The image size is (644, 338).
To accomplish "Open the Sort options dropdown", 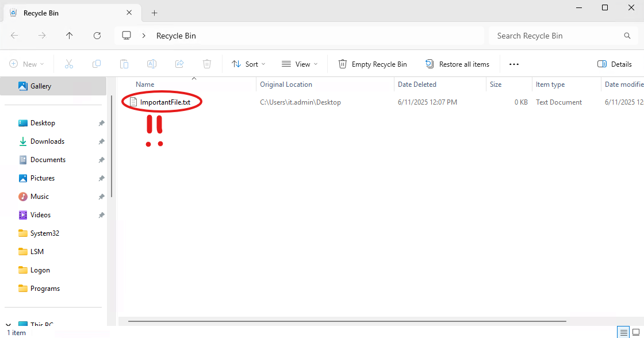I will pyautogui.click(x=248, y=64).
